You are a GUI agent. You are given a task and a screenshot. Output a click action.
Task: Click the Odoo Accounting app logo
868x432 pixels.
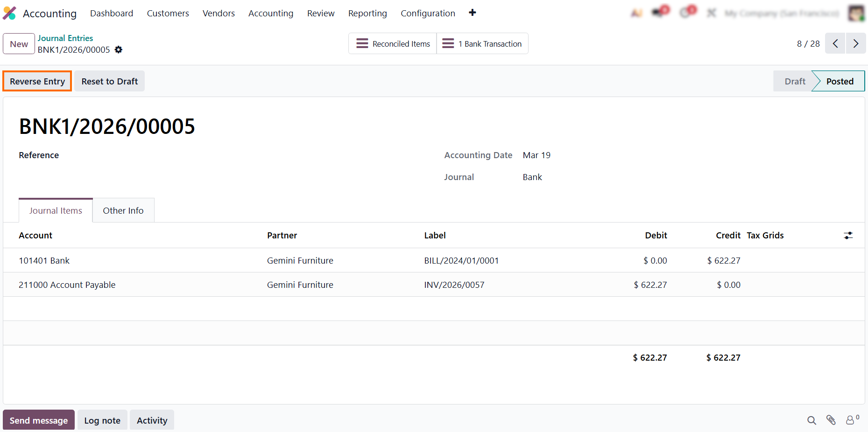[x=9, y=13]
